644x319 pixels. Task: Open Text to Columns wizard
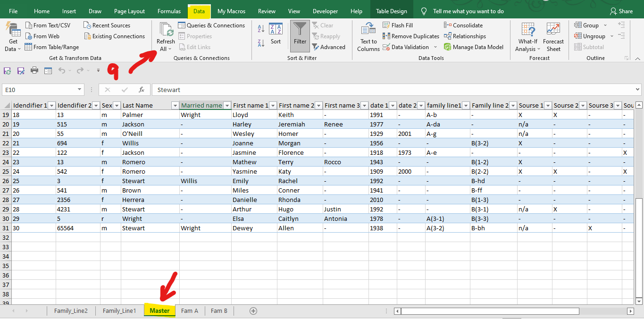(x=368, y=37)
